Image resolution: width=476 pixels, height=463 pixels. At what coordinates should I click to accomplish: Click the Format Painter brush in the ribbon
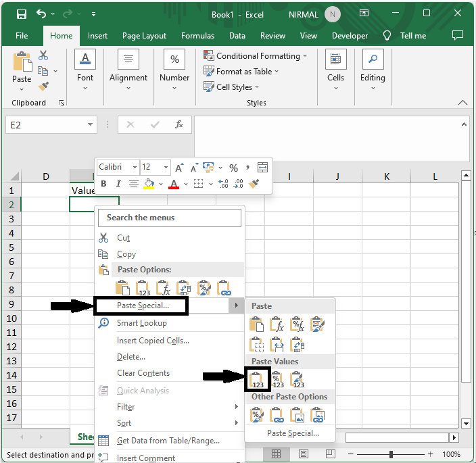tap(43, 86)
